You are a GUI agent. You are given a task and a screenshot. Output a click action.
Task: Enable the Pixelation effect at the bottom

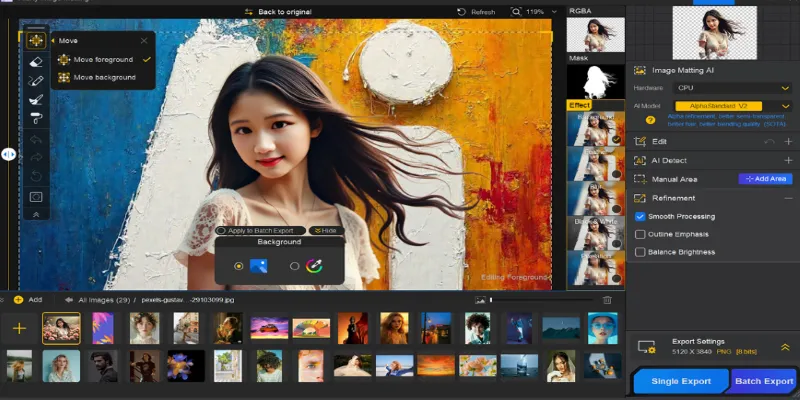click(x=616, y=278)
